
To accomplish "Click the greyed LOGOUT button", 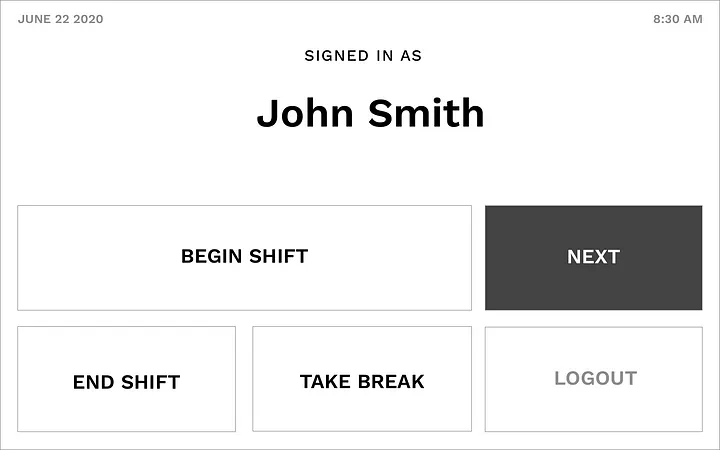I will (595, 379).
